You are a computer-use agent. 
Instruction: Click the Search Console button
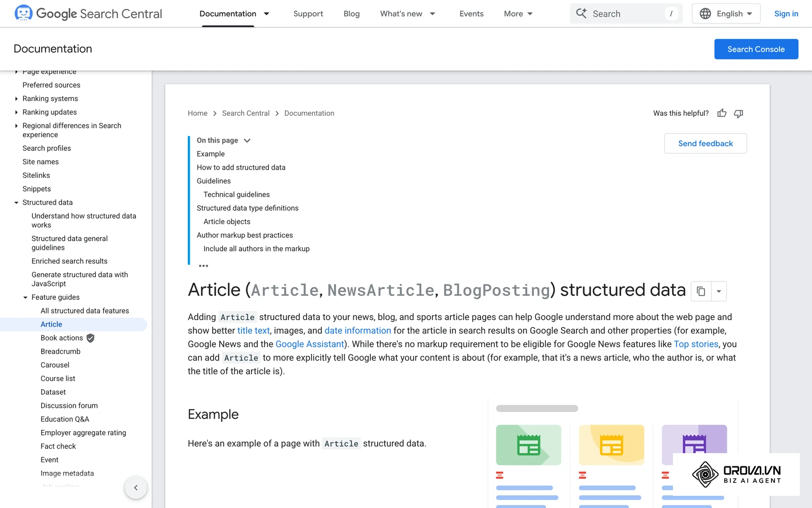point(756,49)
